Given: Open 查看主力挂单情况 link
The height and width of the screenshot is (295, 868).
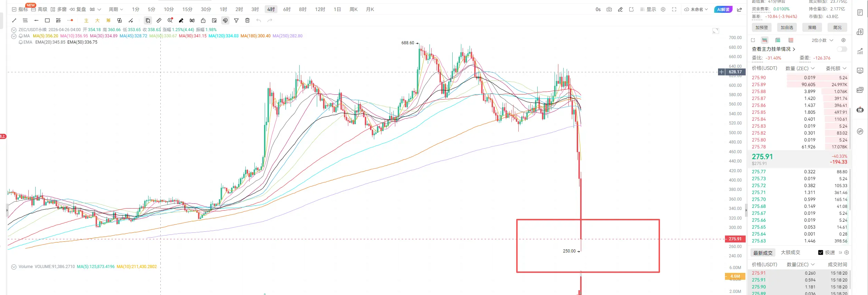Looking at the screenshot, I should coord(773,49).
